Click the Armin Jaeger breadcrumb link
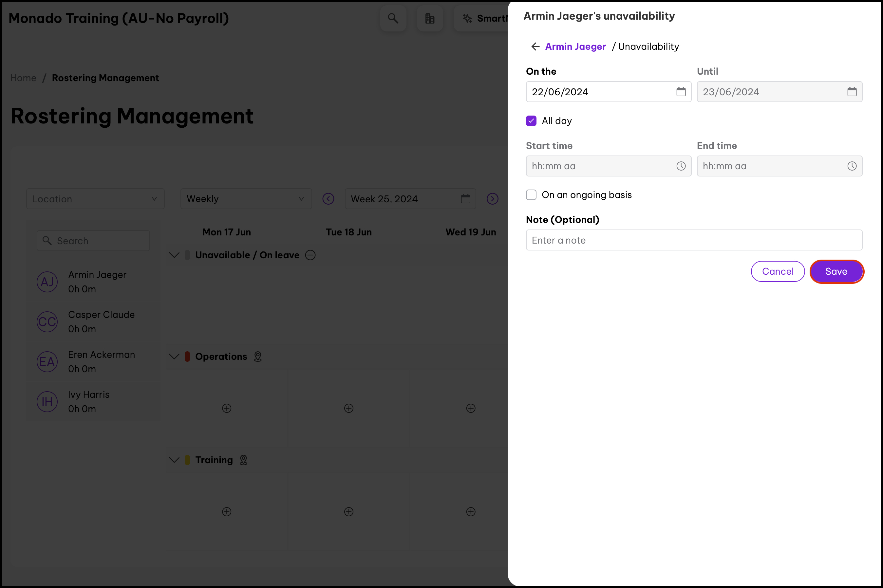883x588 pixels. tap(575, 46)
